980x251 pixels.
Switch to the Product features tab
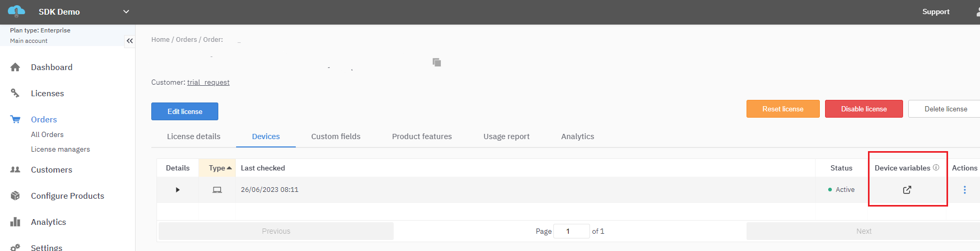pyautogui.click(x=421, y=136)
